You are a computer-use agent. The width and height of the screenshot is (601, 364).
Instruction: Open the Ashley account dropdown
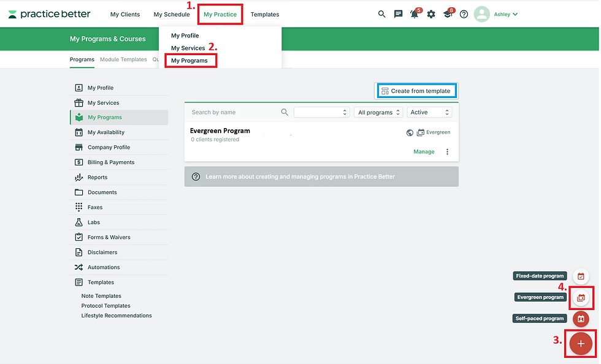tap(497, 13)
